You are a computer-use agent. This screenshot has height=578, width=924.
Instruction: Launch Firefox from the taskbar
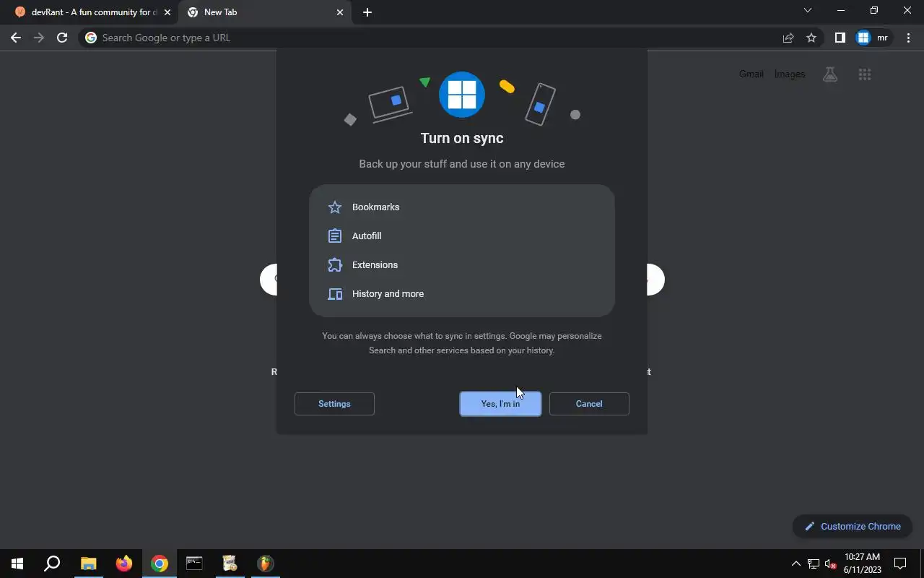pos(124,564)
